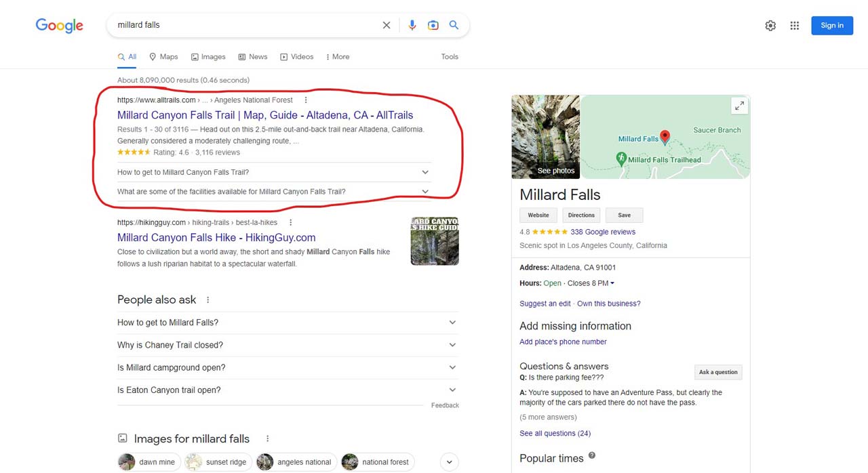This screenshot has width=868, height=473.
Task: Open the Google apps grid
Action: (795, 26)
